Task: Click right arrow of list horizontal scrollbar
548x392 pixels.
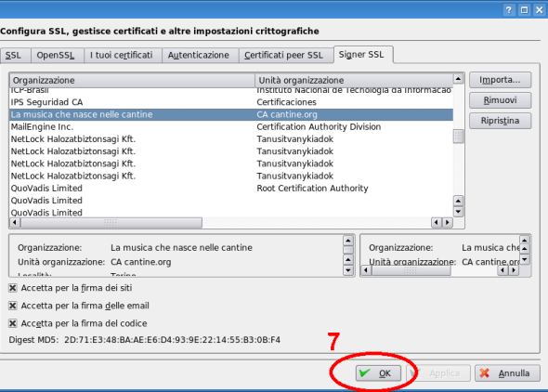Action: [x=447, y=222]
